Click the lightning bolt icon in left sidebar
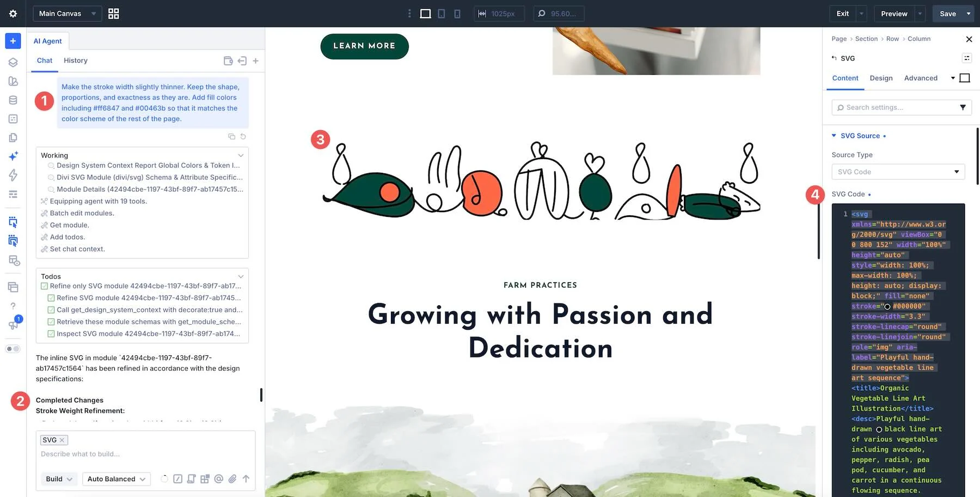Viewport: 980px width, 497px height. coord(13,175)
